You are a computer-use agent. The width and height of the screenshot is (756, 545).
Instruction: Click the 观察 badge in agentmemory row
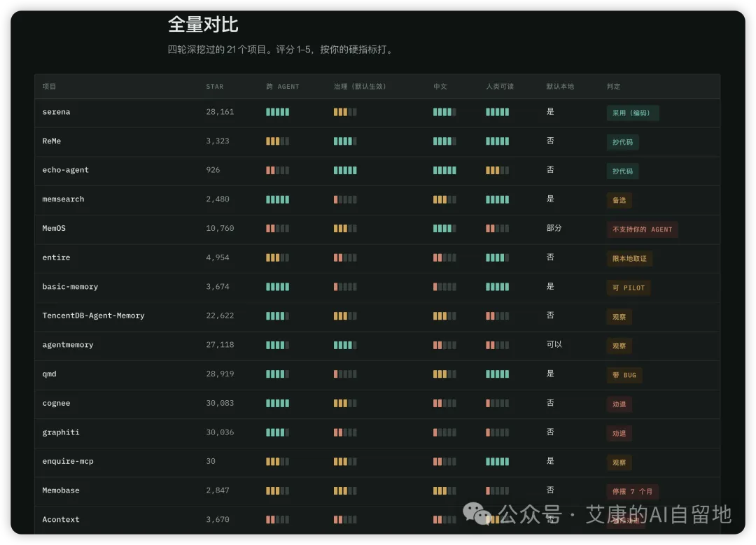tap(619, 346)
